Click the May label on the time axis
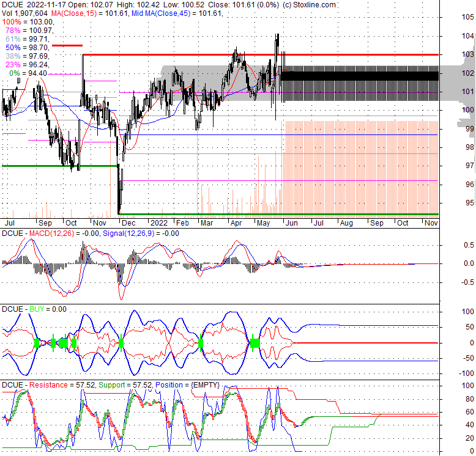Image resolution: width=476 pixels, height=456 pixels. [263, 223]
